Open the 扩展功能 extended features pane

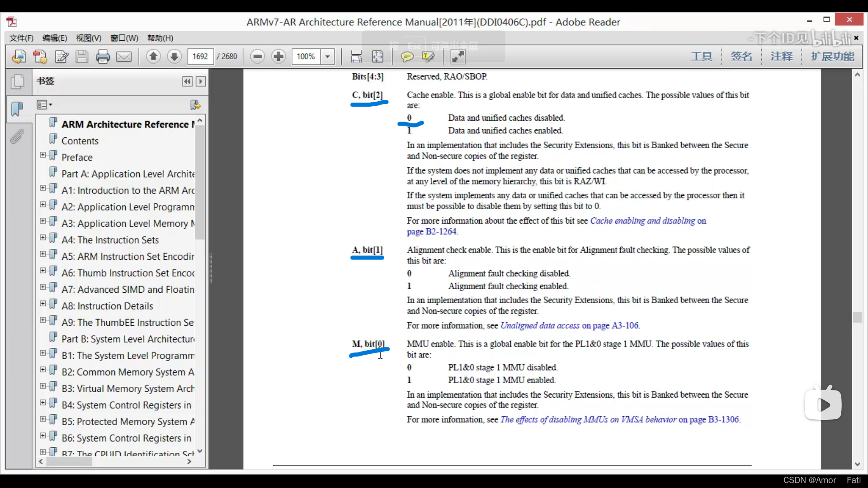[x=833, y=56]
